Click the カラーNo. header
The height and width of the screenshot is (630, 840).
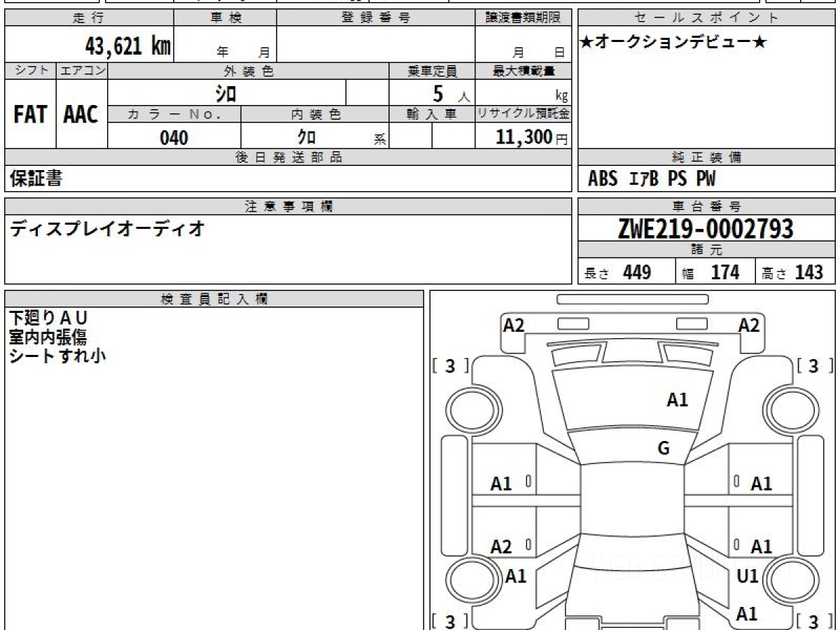pos(174,114)
